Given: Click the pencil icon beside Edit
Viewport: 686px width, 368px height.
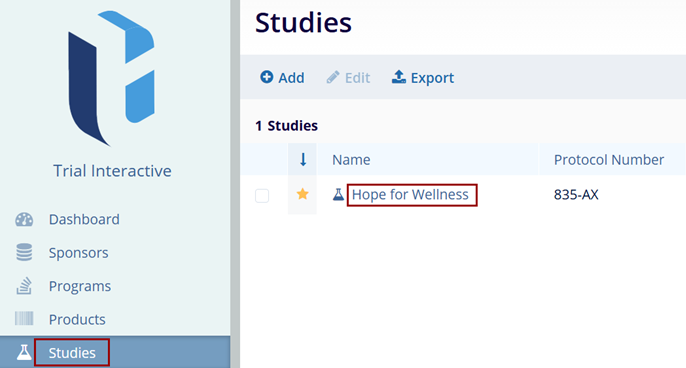Looking at the screenshot, I should (x=333, y=77).
